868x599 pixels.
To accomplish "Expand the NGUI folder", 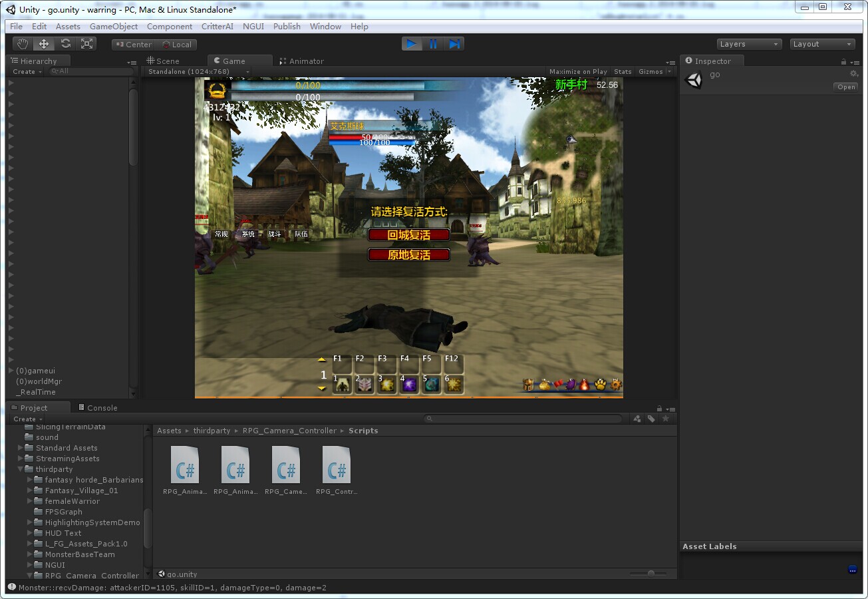I will coord(29,565).
